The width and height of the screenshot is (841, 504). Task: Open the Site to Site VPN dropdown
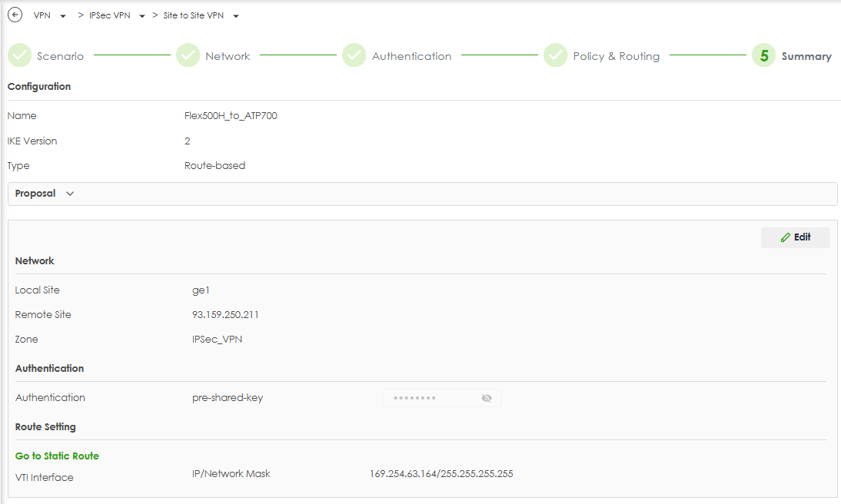point(235,16)
